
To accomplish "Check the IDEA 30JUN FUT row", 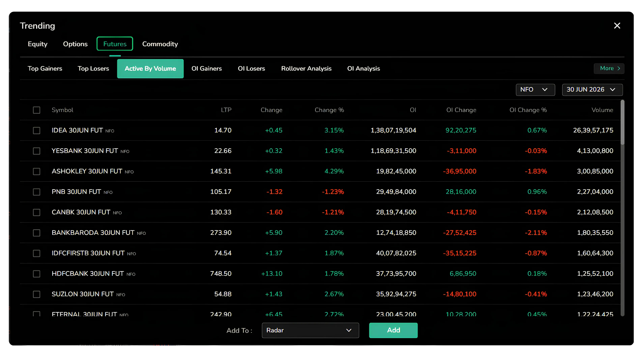I will point(36,130).
